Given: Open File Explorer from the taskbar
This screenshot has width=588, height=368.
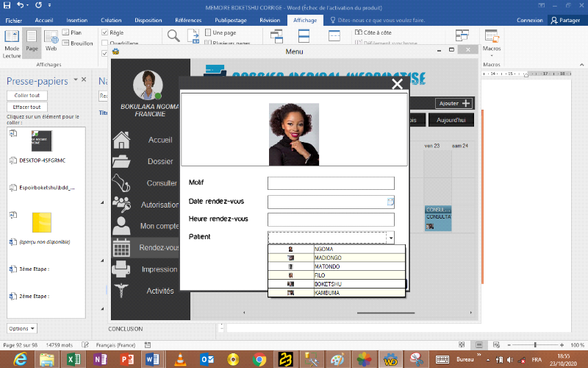Looking at the screenshot, I should [x=47, y=359].
